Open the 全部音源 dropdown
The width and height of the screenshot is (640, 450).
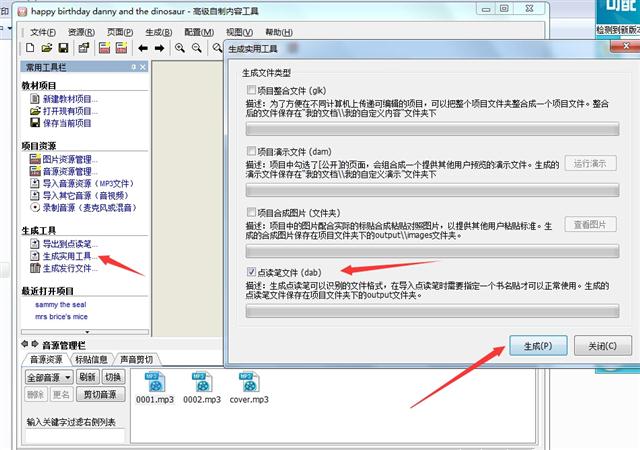pyautogui.click(x=48, y=377)
